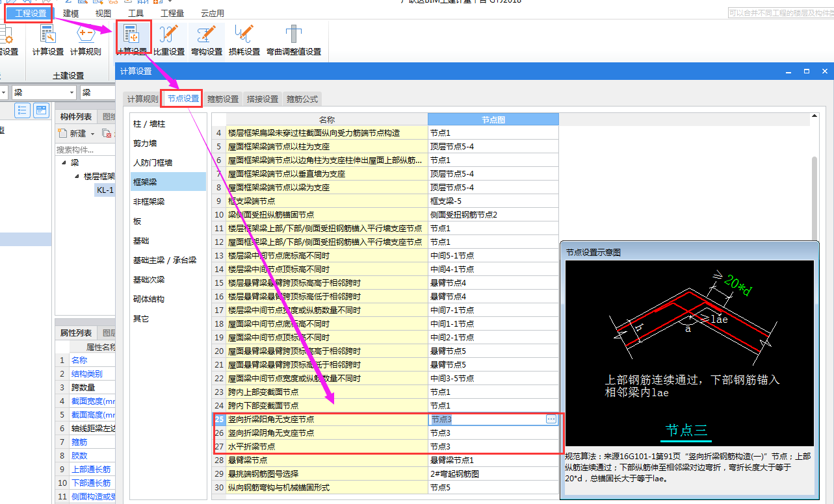
Task: Click 结构类别 in property row 2
Action: tap(87, 373)
